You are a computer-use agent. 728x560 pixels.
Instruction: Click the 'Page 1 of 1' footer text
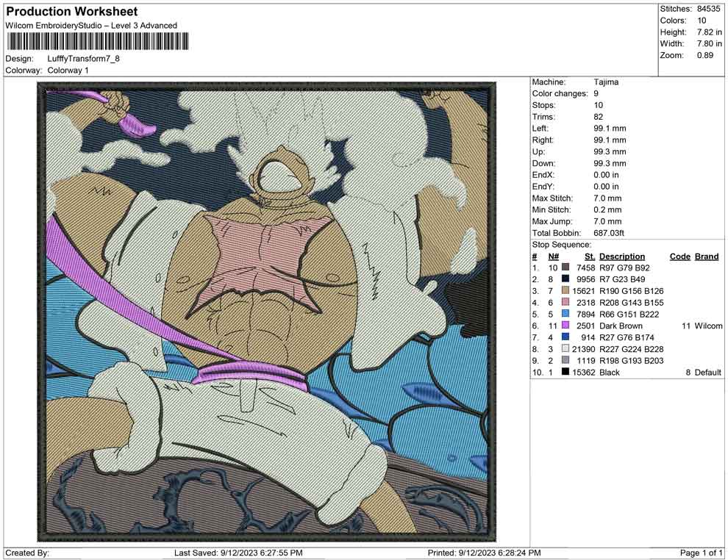click(x=701, y=553)
